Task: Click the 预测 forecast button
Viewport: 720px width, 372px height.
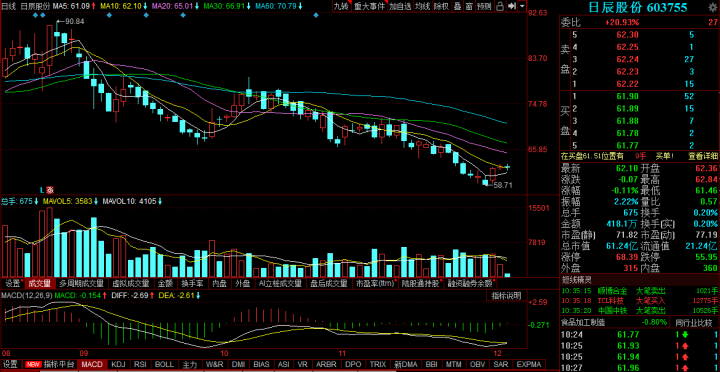Action: point(484,6)
